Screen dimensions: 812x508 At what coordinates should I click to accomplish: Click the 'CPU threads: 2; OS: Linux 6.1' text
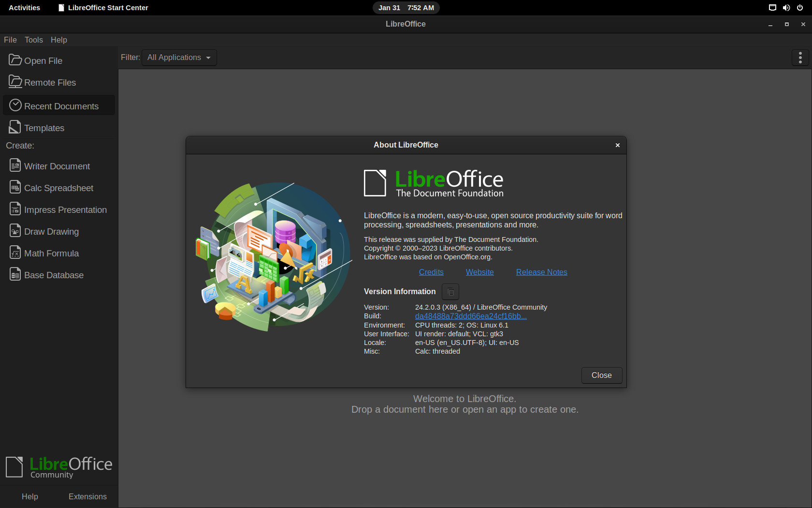pos(462,325)
